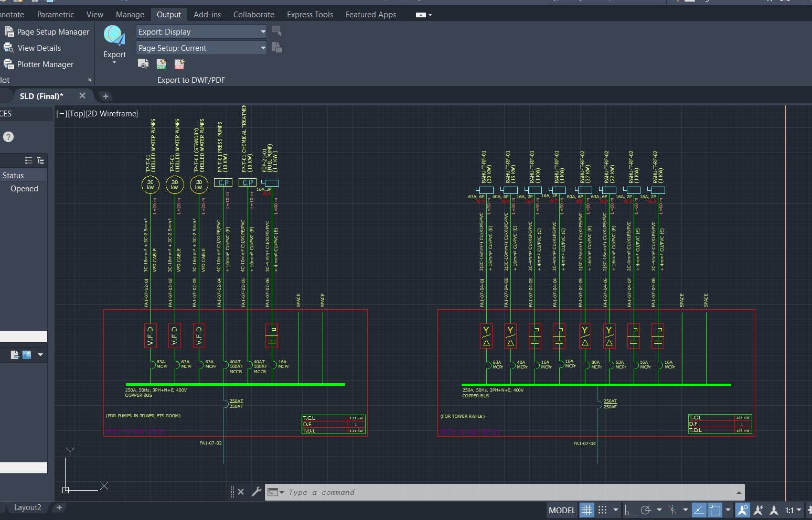Close the command line with its X
Image resolution: width=812 pixels, height=520 pixels.
(x=241, y=492)
